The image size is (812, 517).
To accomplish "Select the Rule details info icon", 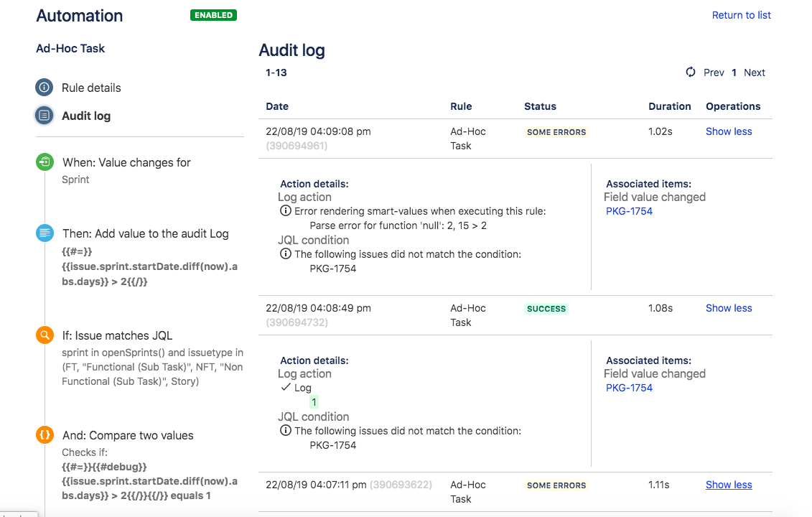I will (x=44, y=87).
